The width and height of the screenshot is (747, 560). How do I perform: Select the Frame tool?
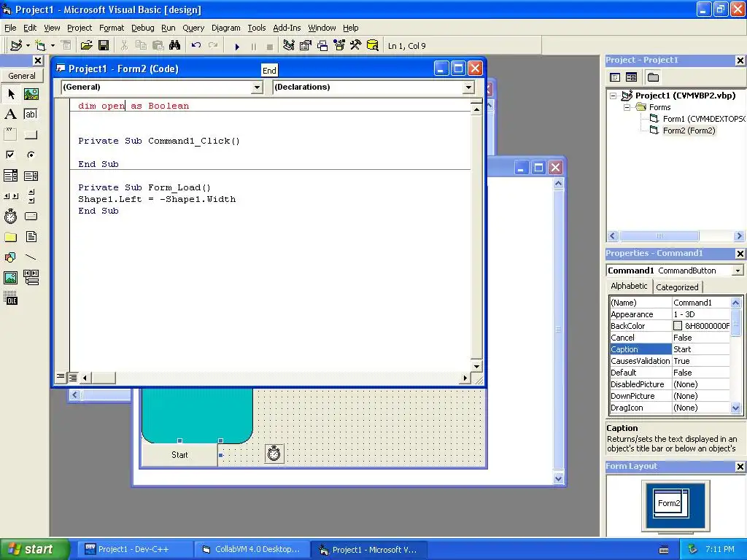click(x=10, y=135)
